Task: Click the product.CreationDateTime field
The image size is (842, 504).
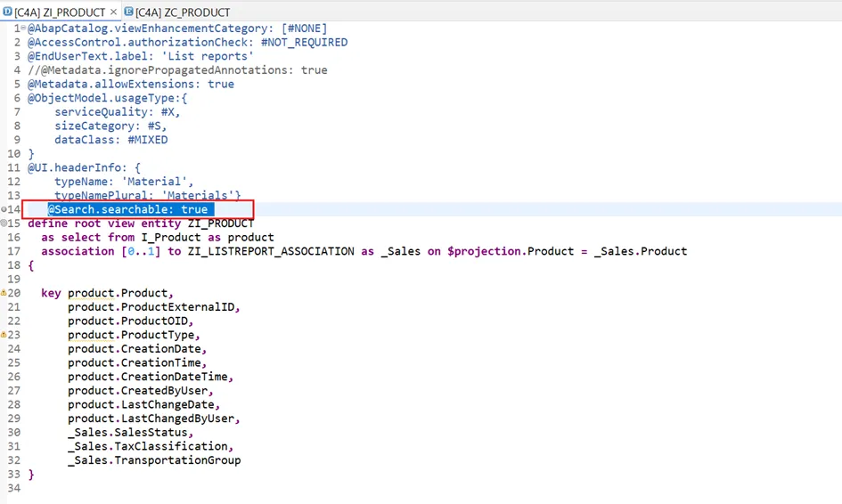Action: point(137,377)
